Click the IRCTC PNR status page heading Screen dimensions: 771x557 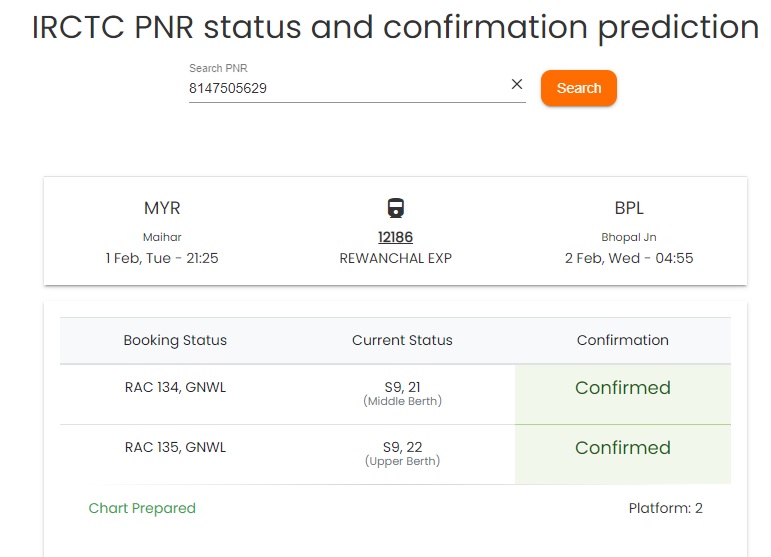click(x=395, y=27)
